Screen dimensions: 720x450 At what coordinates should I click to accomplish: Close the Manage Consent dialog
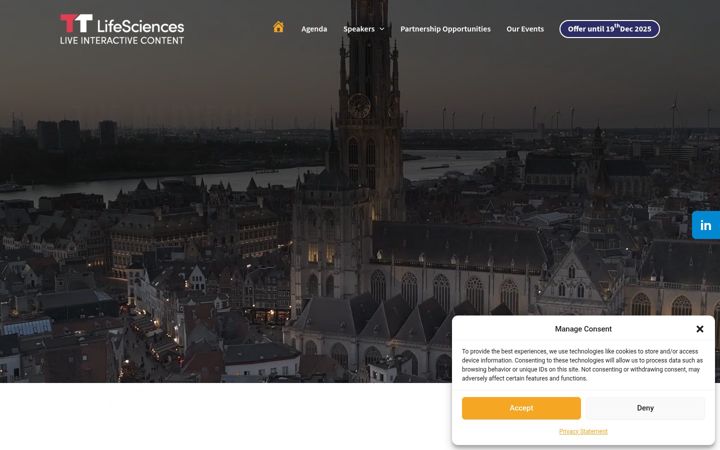699,329
